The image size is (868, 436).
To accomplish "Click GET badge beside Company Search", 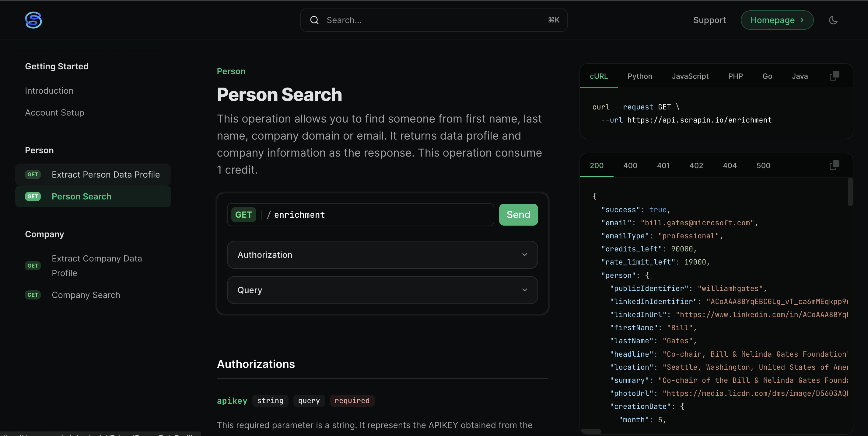I will coord(33,295).
